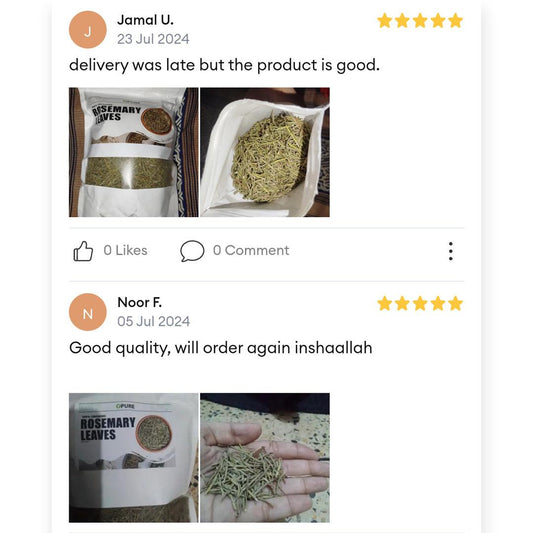Open comments via speech bubble icon
This screenshot has height=533, width=533.
click(192, 251)
